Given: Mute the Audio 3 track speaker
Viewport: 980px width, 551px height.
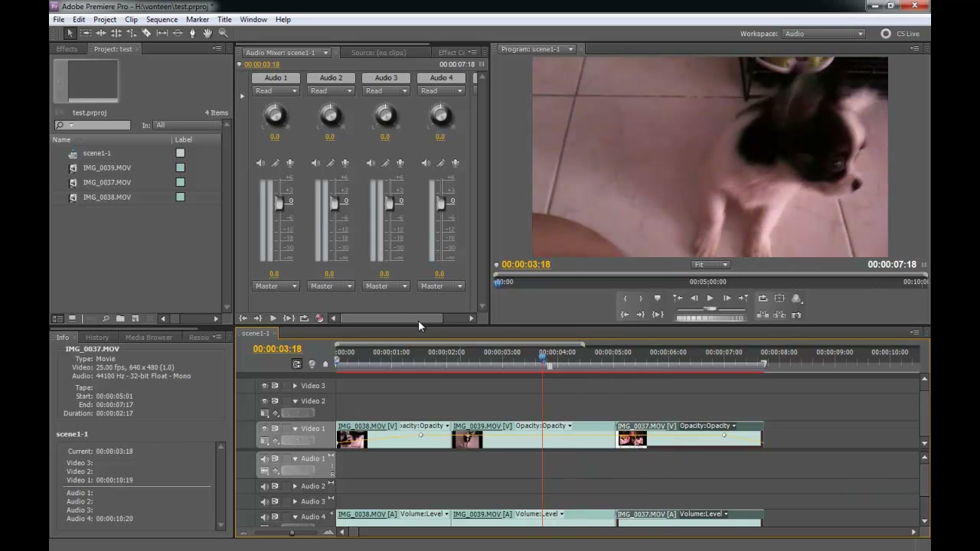Looking at the screenshot, I should coord(265,501).
